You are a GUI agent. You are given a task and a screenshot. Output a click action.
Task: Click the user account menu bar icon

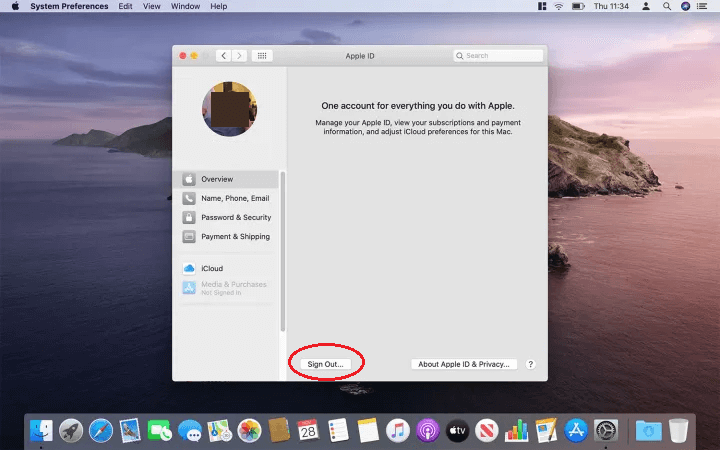click(x=646, y=6)
